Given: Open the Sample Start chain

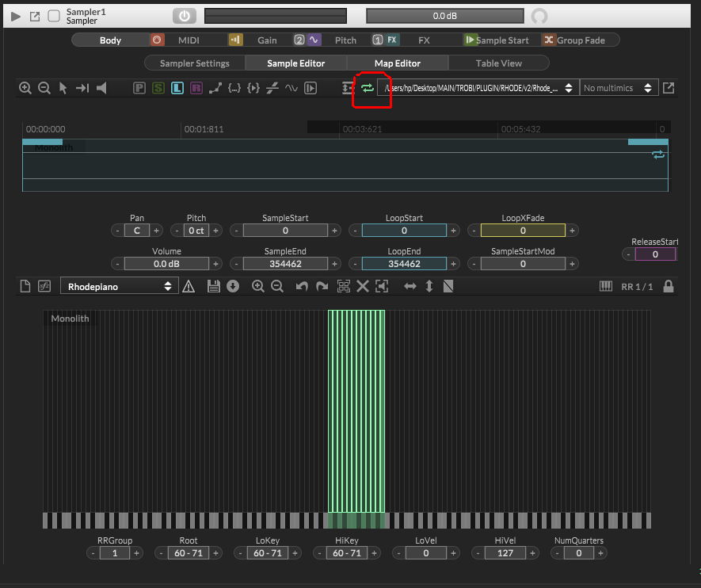Looking at the screenshot, I should click(x=501, y=40).
